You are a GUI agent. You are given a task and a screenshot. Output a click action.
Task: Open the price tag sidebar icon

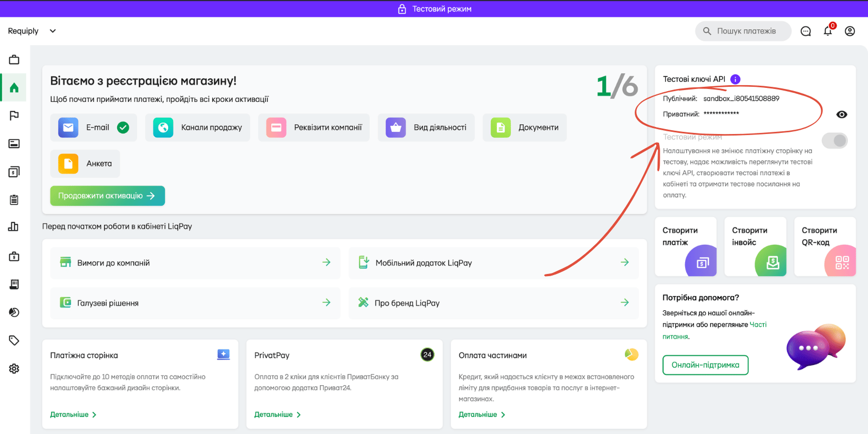click(14, 341)
